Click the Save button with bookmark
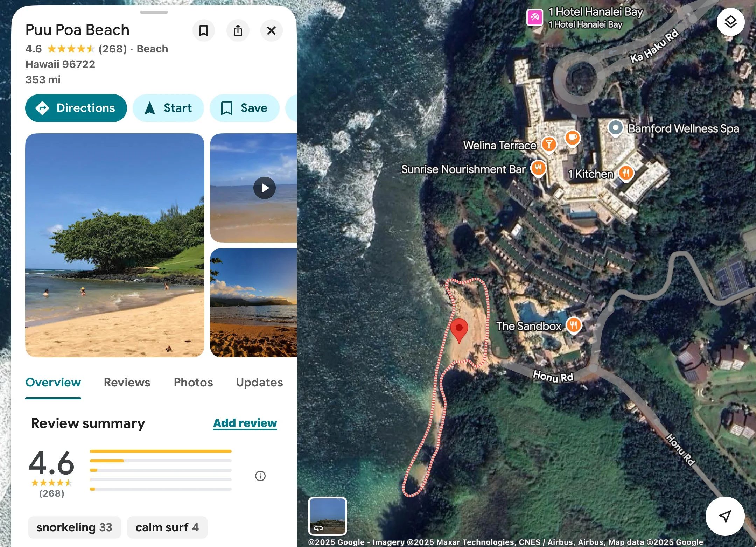The height and width of the screenshot is (547, 756). tap(245, 108)
